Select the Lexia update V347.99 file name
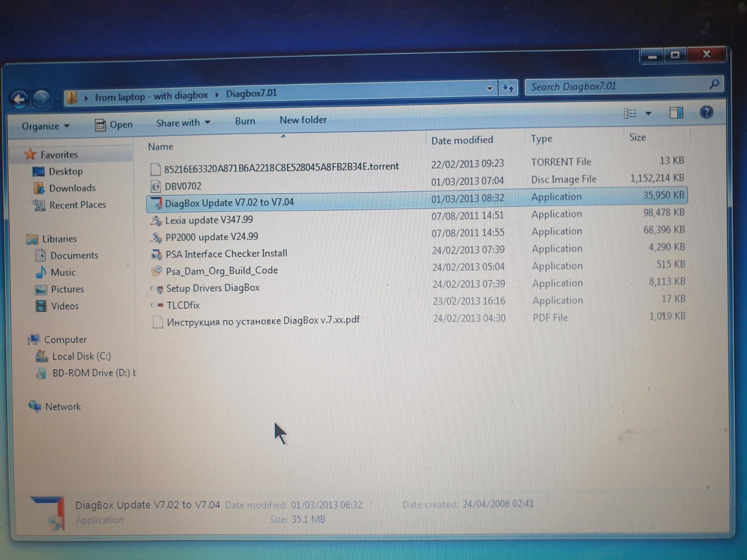Viewport: 747px width, 560px height. pyautogui.click(x=209, y=220)
